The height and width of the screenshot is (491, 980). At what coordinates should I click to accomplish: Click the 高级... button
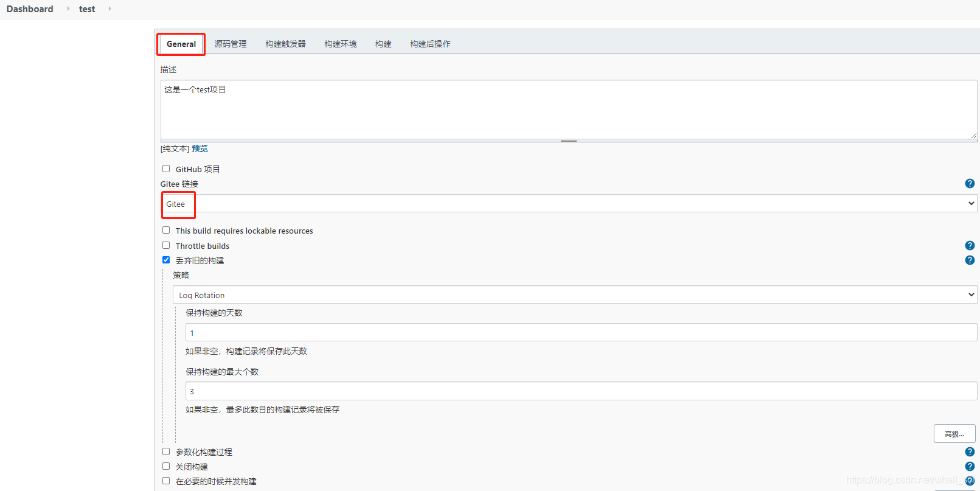[954, 434]
